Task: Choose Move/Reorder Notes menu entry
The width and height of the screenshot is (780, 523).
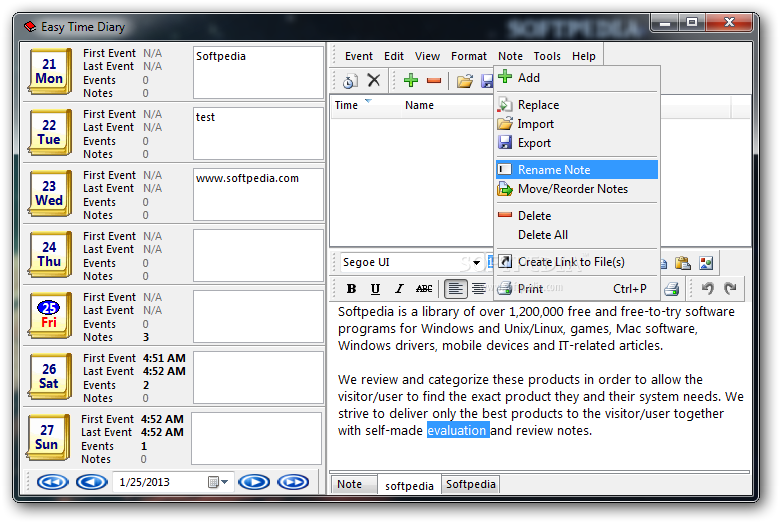Action: point(577,189)
